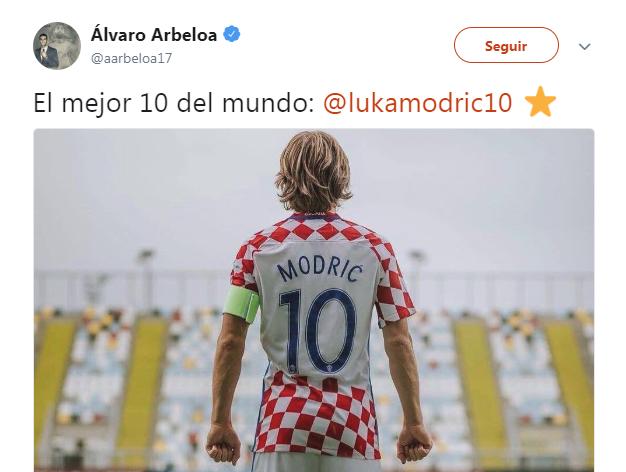
Task: Click the player's right clenched fist
Action: click(x=413, y=444)
